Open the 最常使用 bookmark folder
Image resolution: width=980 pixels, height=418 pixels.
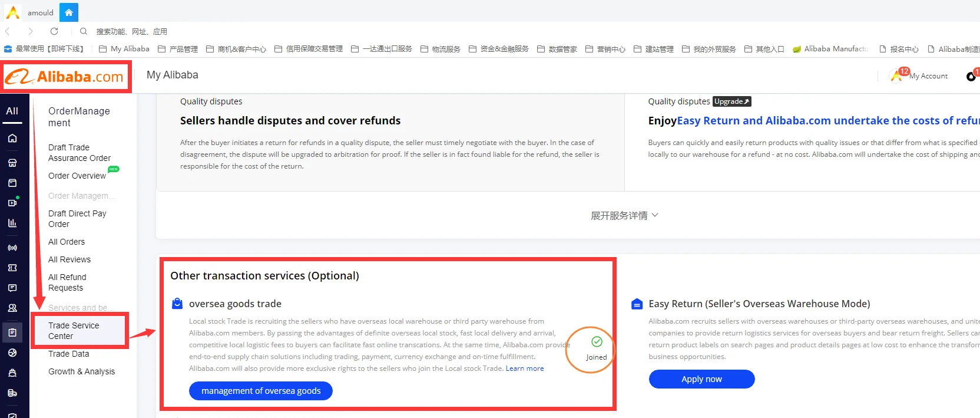point(45,49)
